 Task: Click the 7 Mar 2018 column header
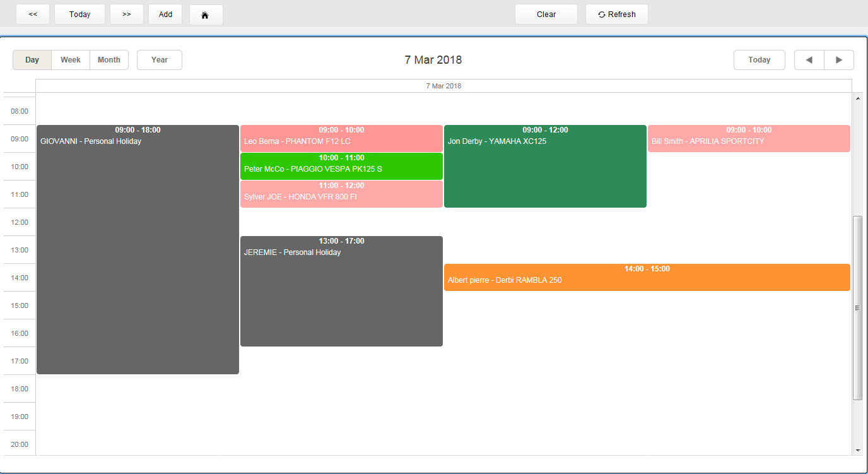[x=443, y=86]
